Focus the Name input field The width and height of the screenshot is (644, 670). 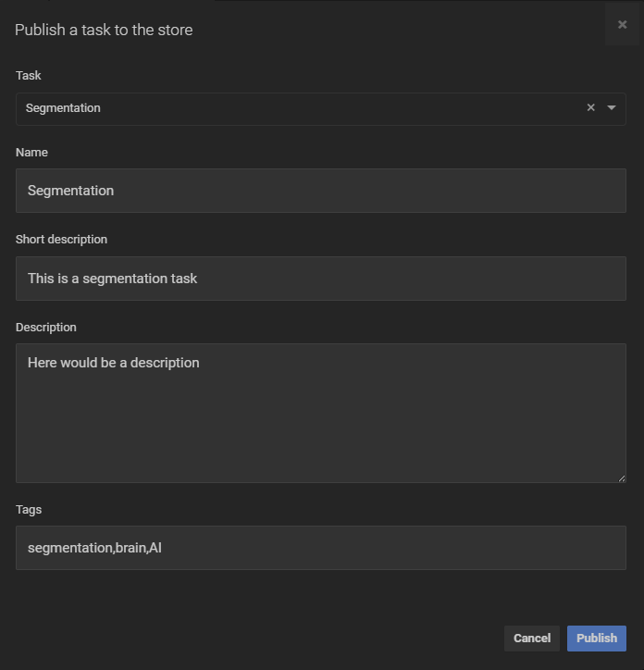coord(321,191)
